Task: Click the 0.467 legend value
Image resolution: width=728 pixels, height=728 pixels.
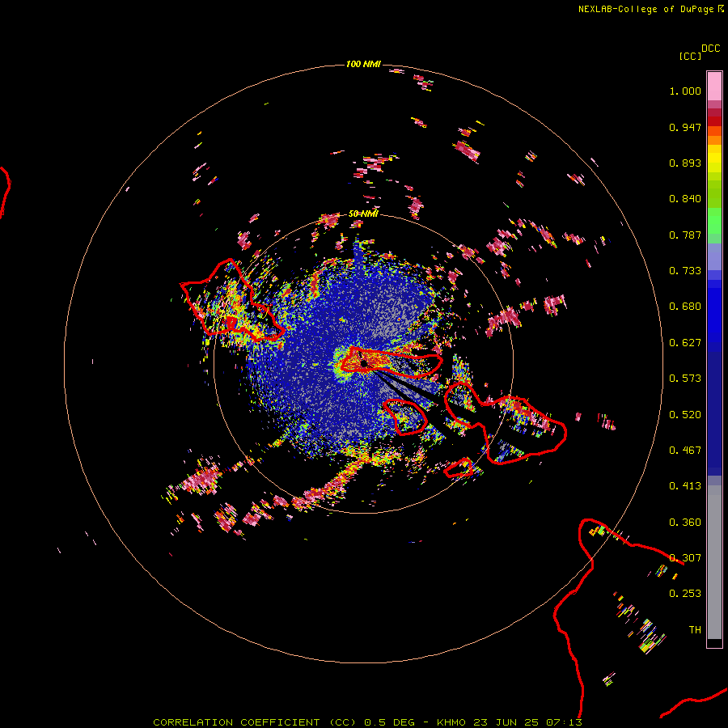Action: pos(685,451)
